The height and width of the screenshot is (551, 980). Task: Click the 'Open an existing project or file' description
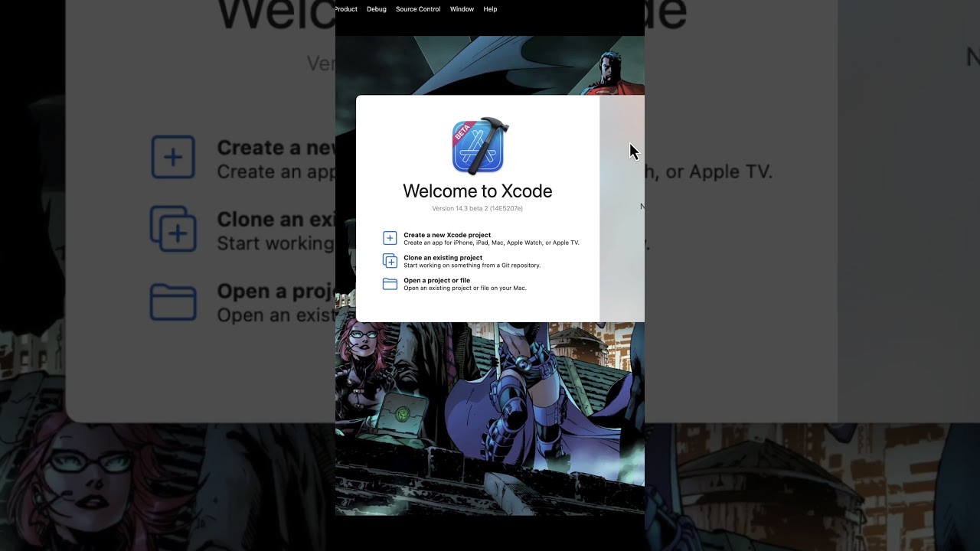click(x=465, y=288)
